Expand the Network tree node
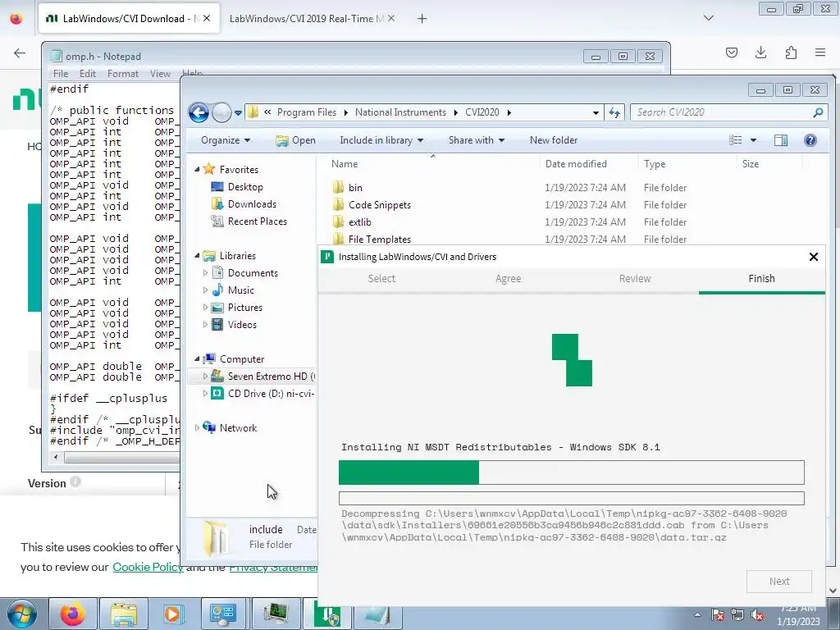Screen dimensions: 840x630 click(x=197, y=428)
